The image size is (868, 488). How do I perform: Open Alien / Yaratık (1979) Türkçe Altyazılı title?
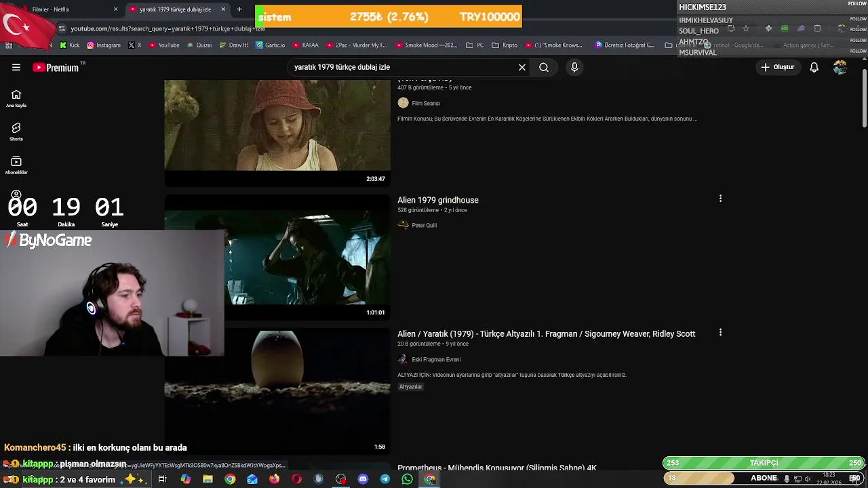coord(546,333)
